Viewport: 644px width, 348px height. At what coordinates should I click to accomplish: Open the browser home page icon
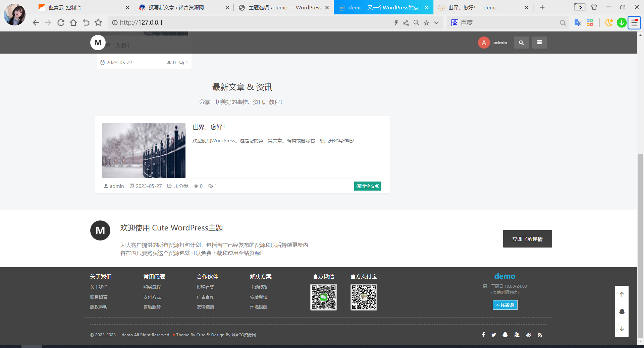point(73,23)
